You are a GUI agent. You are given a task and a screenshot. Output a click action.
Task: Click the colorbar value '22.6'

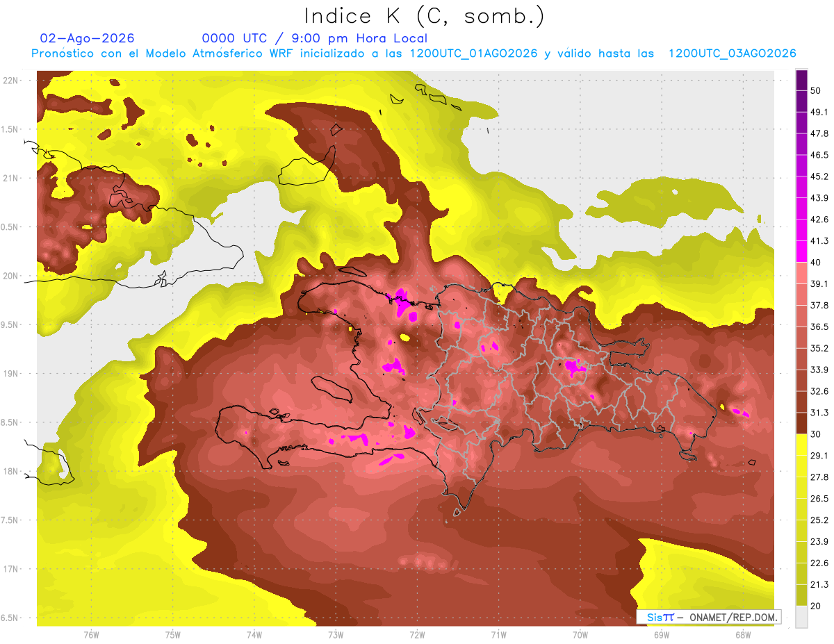click(x=819, y=563)
